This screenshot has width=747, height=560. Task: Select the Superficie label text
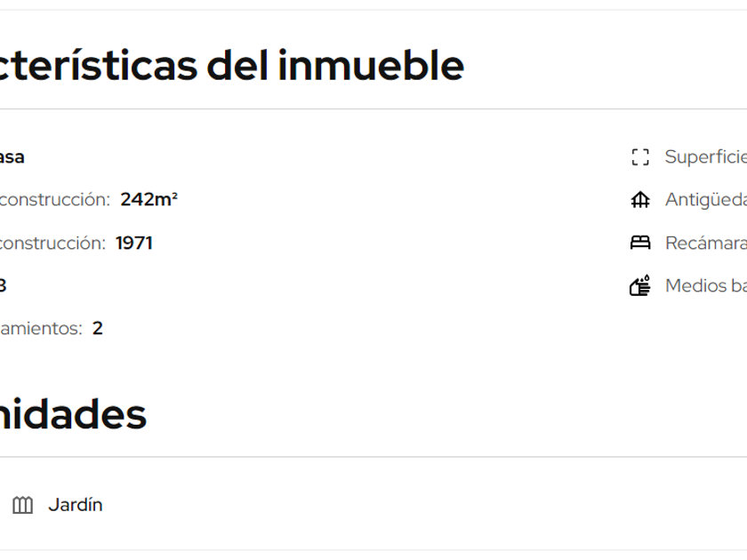[x=706, y=157]
